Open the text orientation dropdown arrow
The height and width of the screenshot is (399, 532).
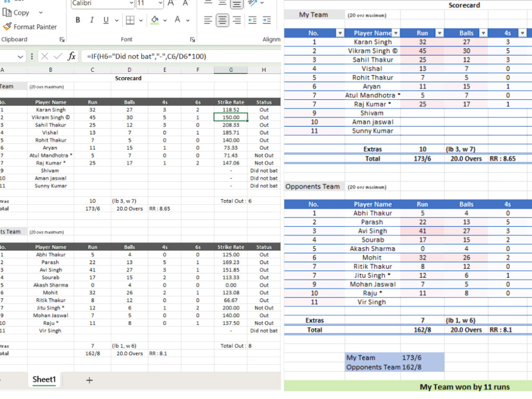point(262,3)
